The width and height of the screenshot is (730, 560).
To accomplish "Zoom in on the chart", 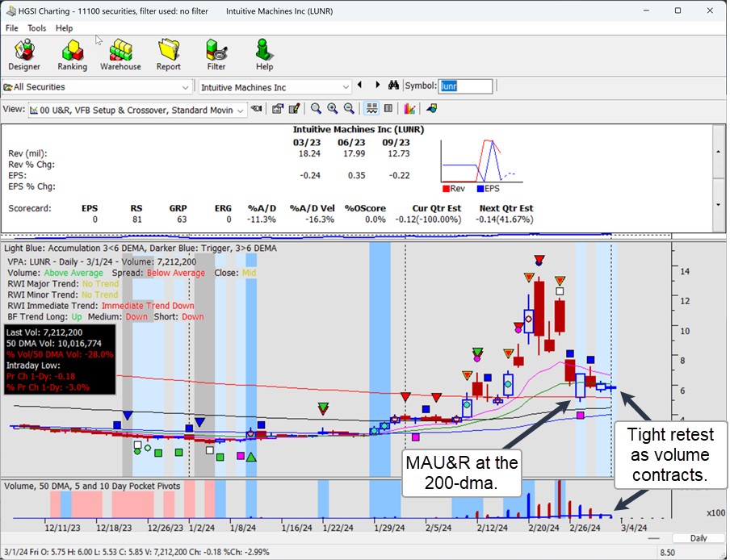I will [333, 109].
